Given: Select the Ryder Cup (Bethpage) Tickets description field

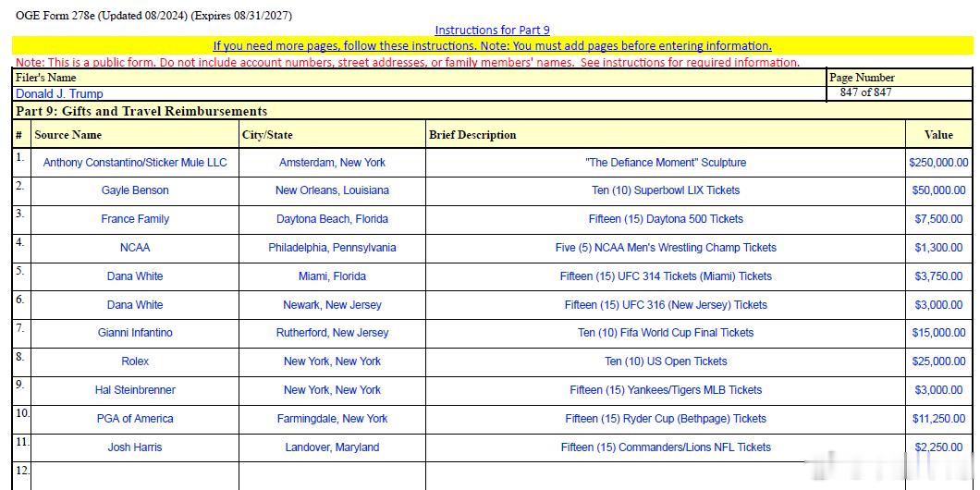Looking at the screenshot, I should (x=666, y=419).
